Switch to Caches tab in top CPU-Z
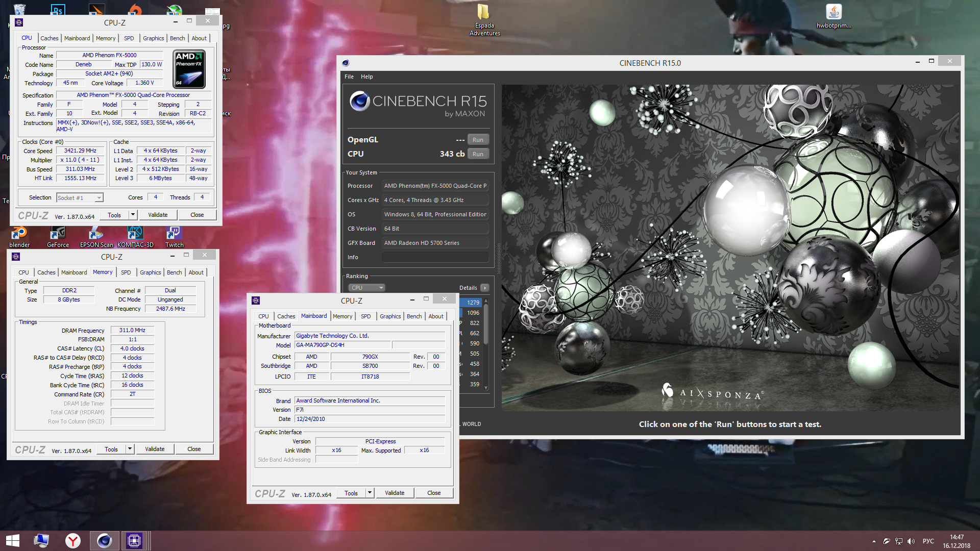Viewport: 980px width, 551px height. click(50, 38)
